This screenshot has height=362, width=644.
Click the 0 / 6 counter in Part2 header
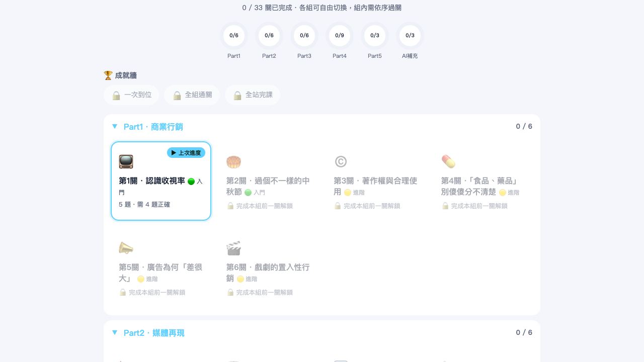pyautogui.click(x=524, y=332)
